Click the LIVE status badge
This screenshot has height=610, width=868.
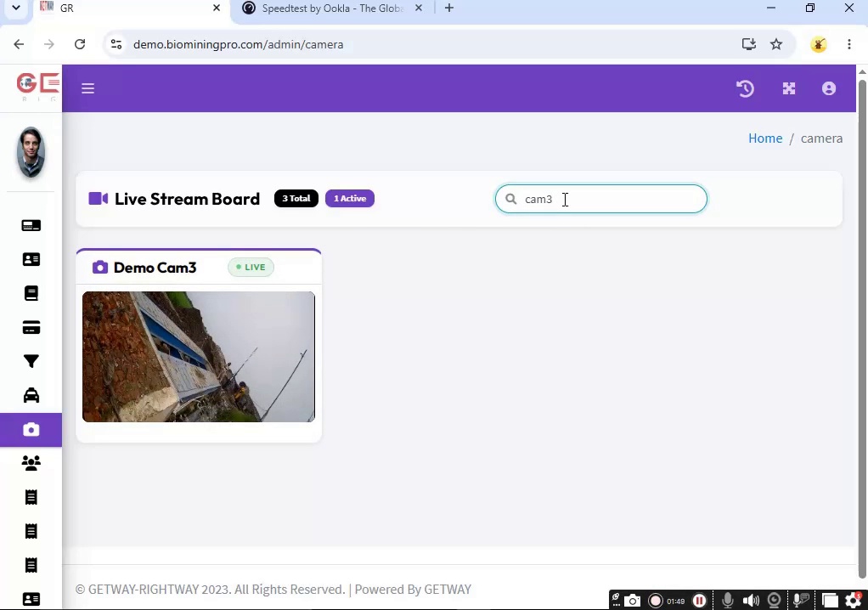pyautogui.click(x=251, y=268)
